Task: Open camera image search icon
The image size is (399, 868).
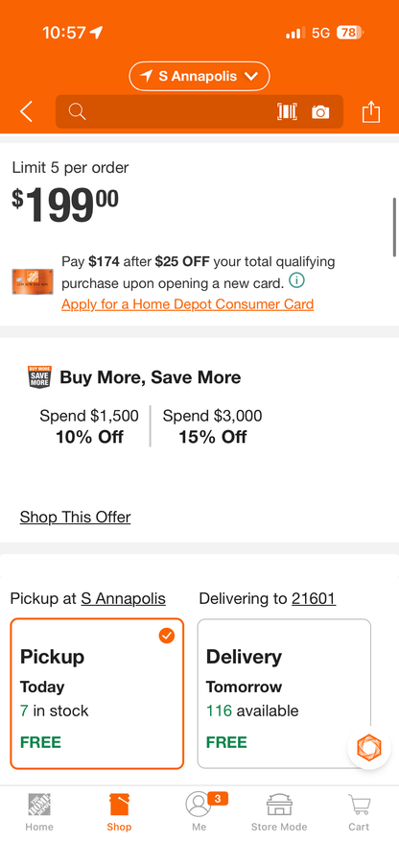Action: point(320,112)
